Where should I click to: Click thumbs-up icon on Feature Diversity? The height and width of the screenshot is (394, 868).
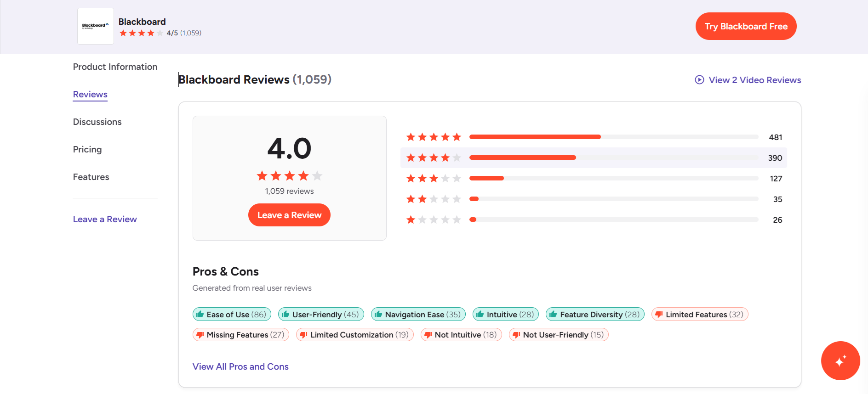(x=553, y=314)
